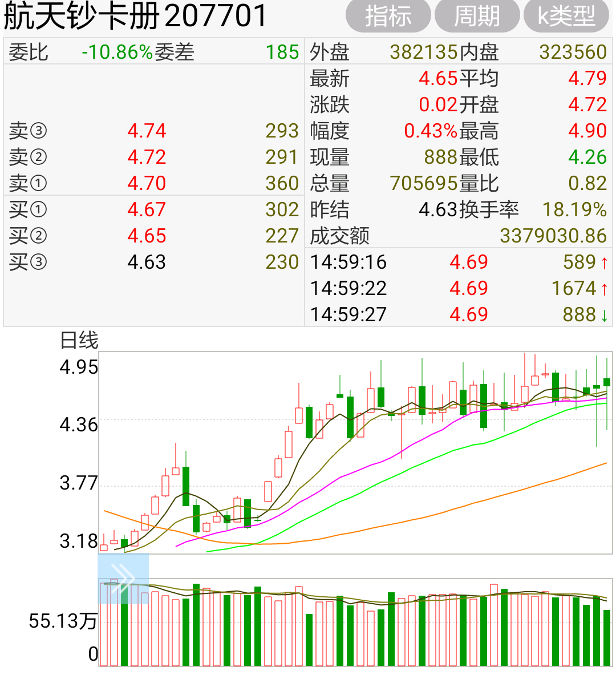This screenshot has height=679, width=616.
Task: Select the 卖③ price 4.74
Action: pyautogui.click(x=147, y=131)
